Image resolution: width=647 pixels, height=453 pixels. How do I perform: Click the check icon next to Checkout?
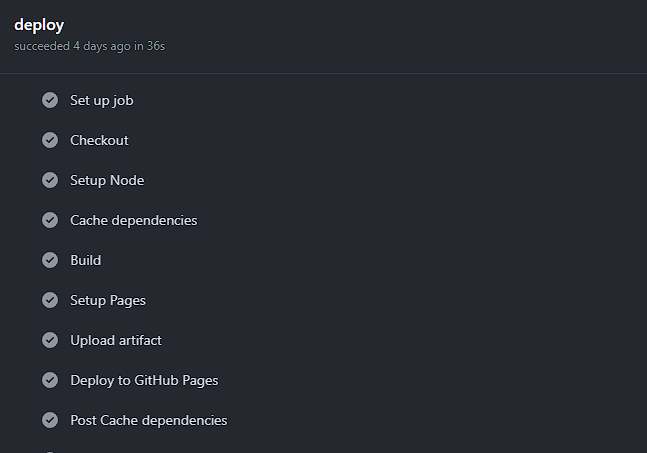(50, 140)
